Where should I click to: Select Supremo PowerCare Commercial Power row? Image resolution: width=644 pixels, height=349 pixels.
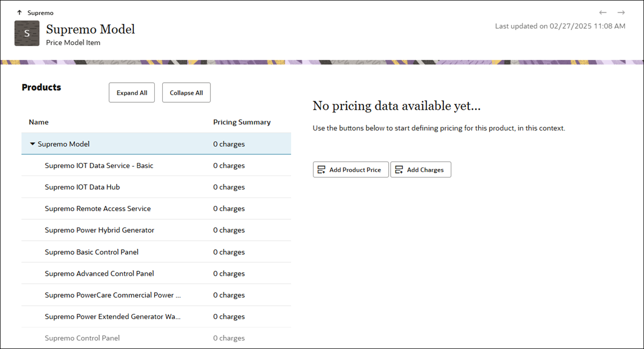113,295
